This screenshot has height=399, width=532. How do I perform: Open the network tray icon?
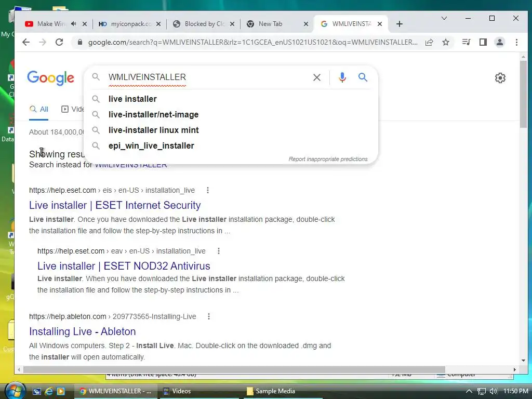(481, 391)
